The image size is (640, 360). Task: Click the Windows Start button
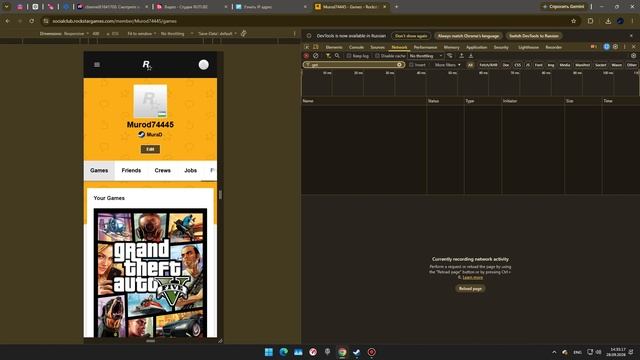click(x=269, y=352)
